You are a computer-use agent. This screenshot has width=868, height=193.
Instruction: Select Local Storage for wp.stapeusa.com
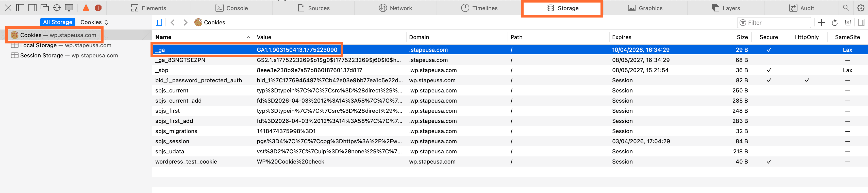point(65,45)
